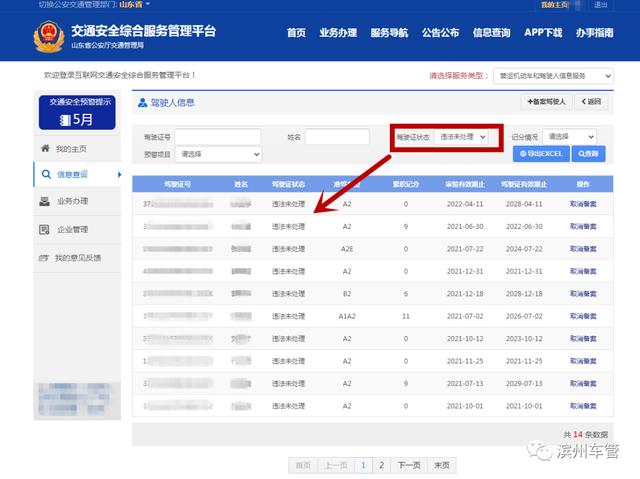Screen dimensions: 640x479
Task: Click 下一页 next page button
Action: click(x=409, y=465)
